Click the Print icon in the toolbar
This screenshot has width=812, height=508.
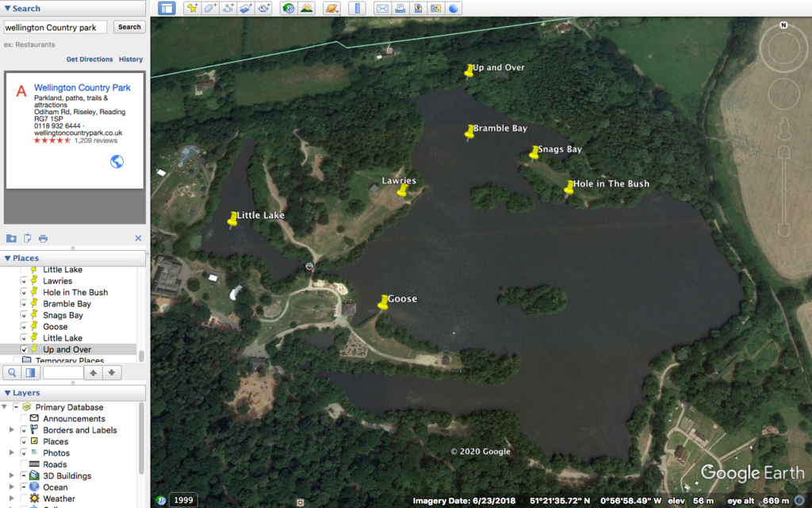[400, 8]
